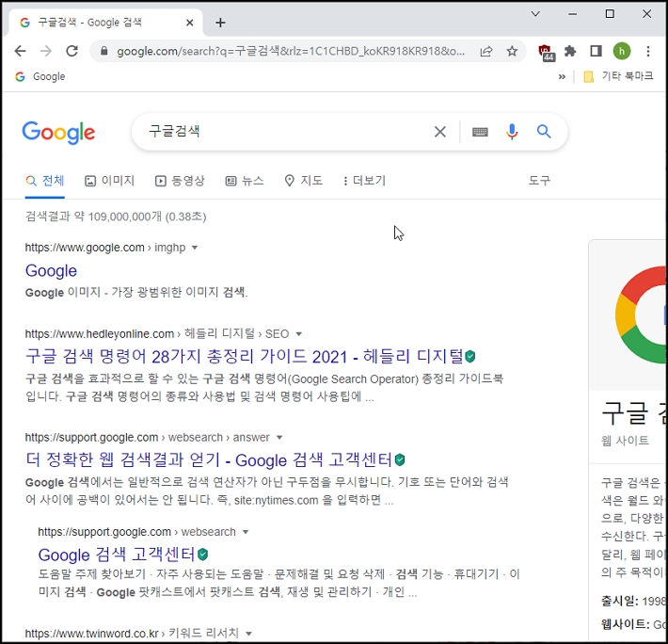Go back using the browser back arrow
Screen dimensions: 668x644
[20, 52]
